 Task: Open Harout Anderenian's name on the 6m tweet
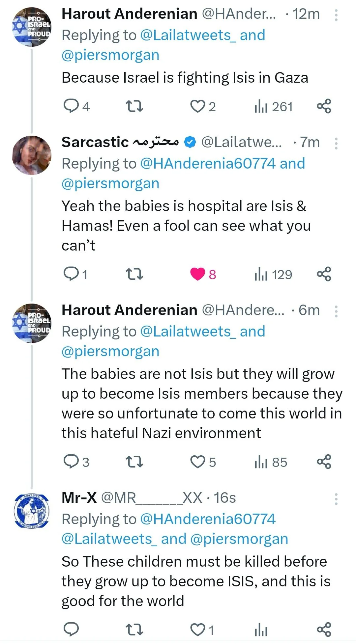(x=129, y=310)
